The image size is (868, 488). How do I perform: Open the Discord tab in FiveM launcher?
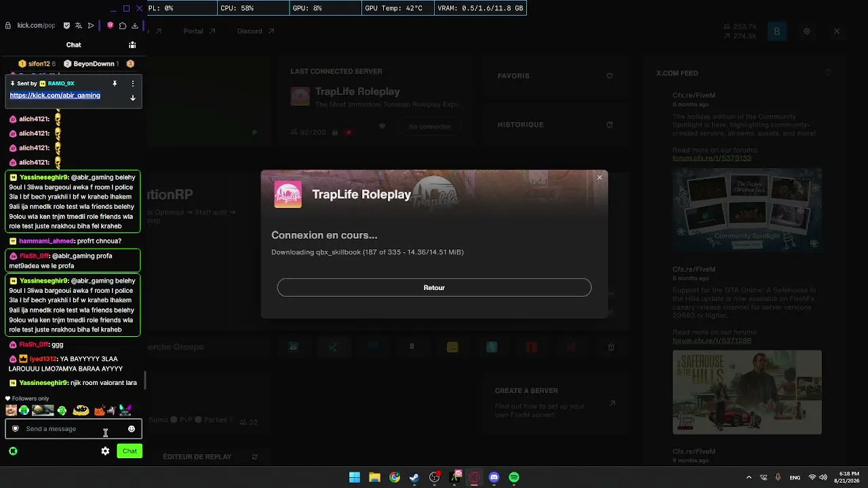[x=256, y=31]
